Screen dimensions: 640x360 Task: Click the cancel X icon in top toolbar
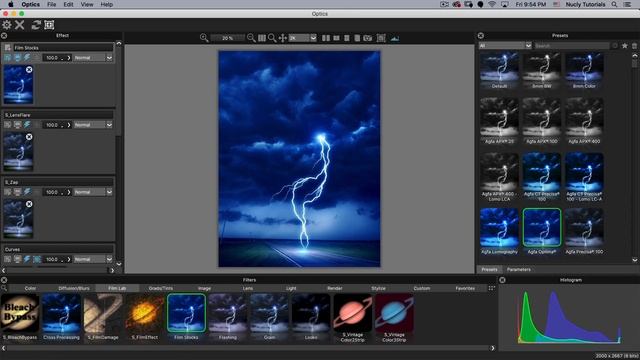tap(20, 25)
